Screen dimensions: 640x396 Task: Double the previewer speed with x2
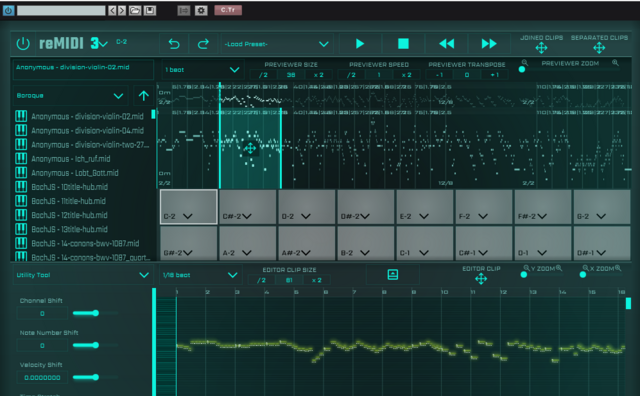(x=406, y=75)
